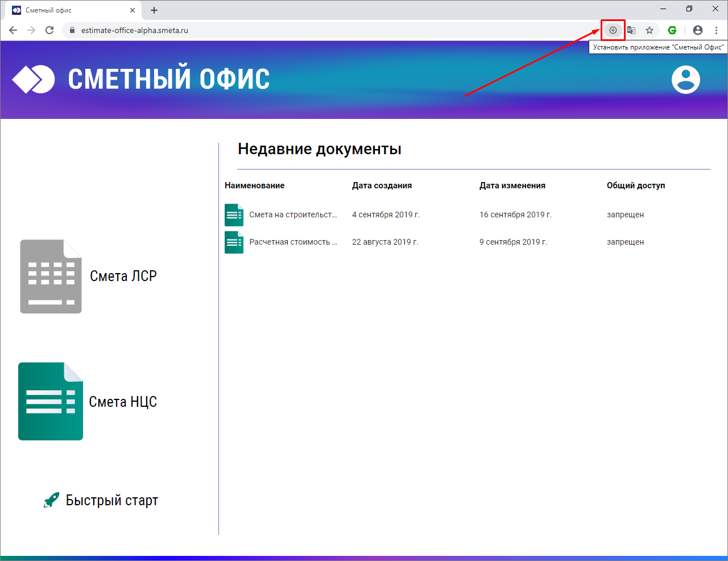Click the green Смета НЦС document icon

pyautogui.click(x=51, y=401)
